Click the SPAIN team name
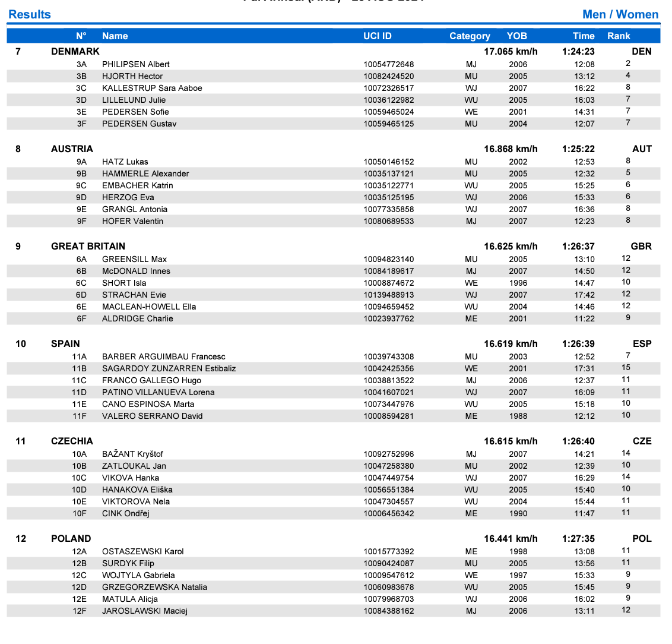This screenshot has height=644, width=672. click(65, 343)
